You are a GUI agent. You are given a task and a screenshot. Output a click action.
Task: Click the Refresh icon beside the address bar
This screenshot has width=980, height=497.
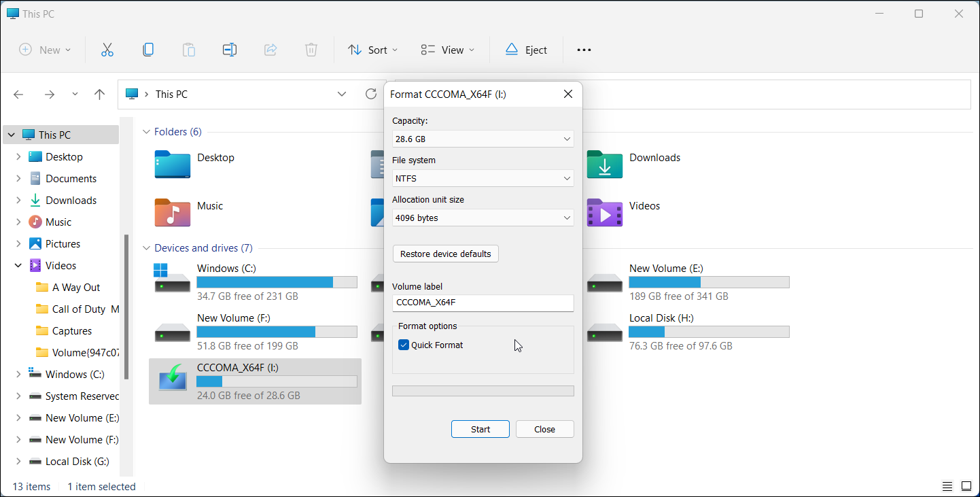(370, 94)
